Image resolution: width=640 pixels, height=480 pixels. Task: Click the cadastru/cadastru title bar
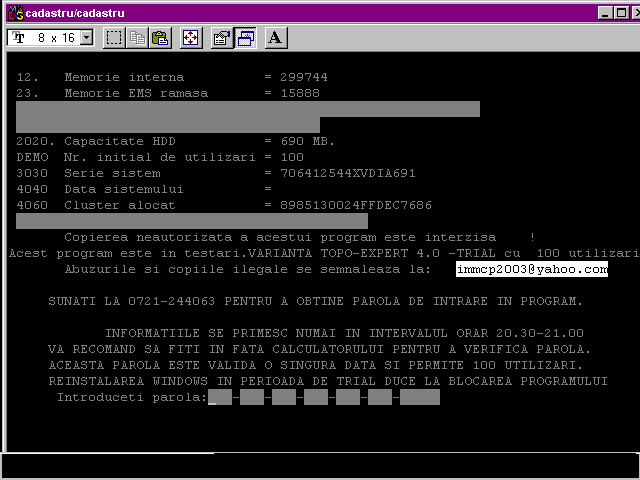300,12
